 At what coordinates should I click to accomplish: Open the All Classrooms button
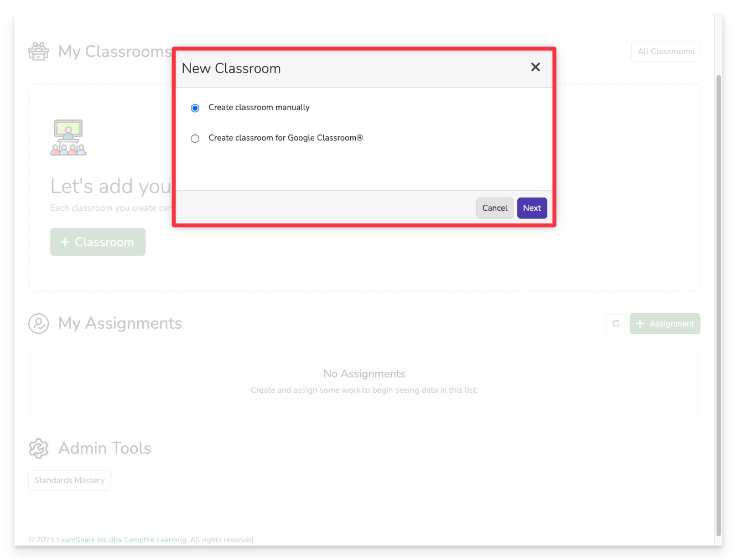[666, 51]
